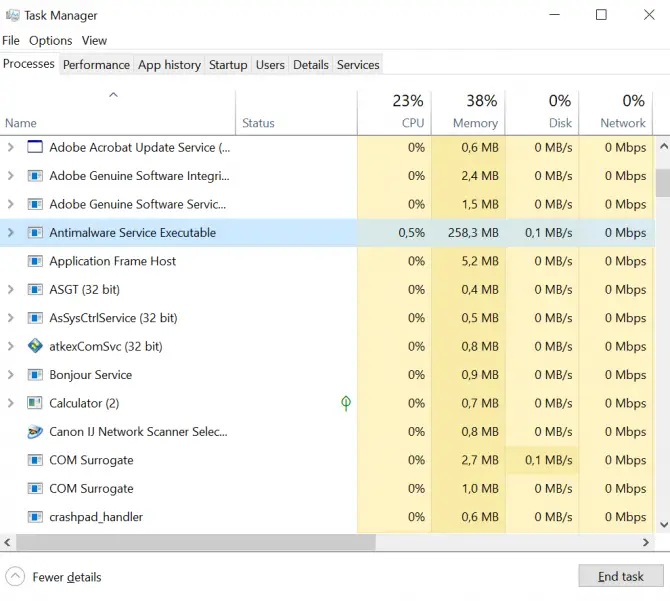
Task: Click the vertical scrollbar thumb
Action: (663, 183)
